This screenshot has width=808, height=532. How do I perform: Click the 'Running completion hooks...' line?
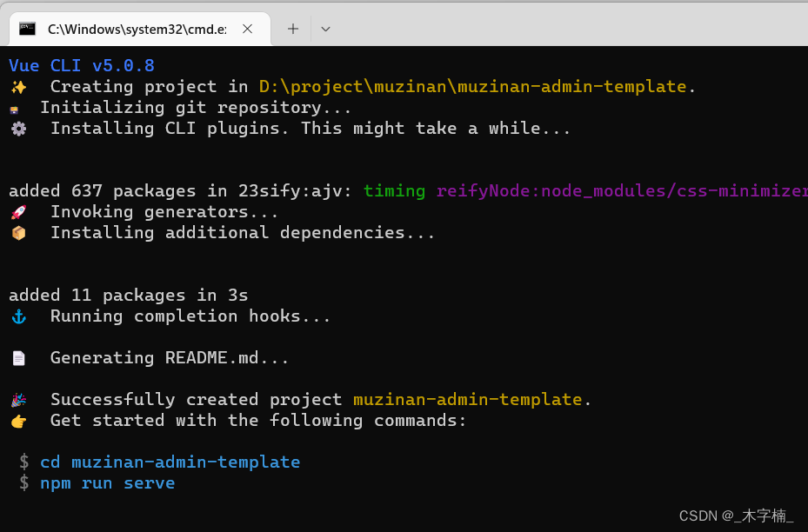190,316
